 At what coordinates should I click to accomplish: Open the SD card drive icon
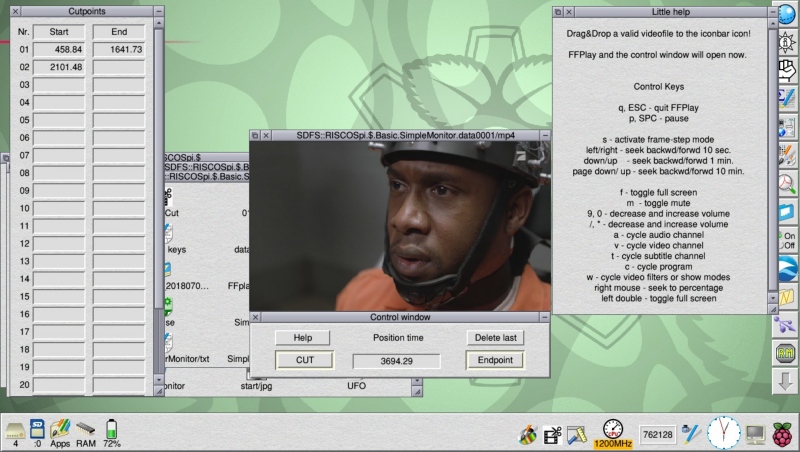[37, 430]
